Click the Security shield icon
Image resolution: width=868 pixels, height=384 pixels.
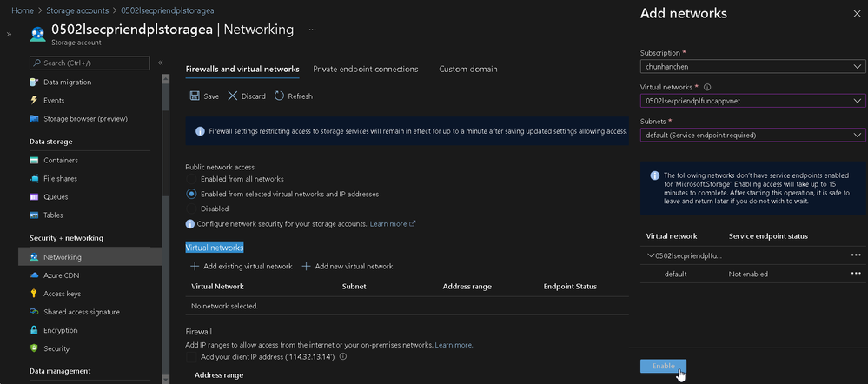[x=34, y=348]
